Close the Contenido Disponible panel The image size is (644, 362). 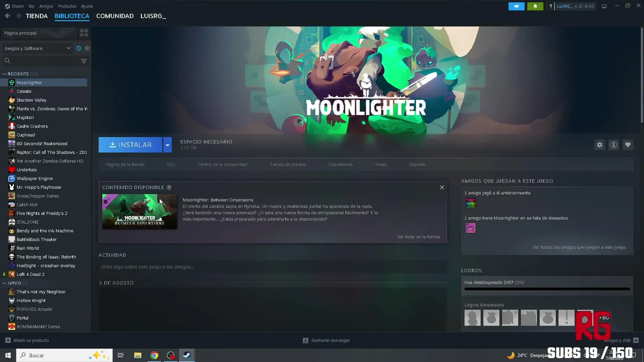click(x=442, y=188)
